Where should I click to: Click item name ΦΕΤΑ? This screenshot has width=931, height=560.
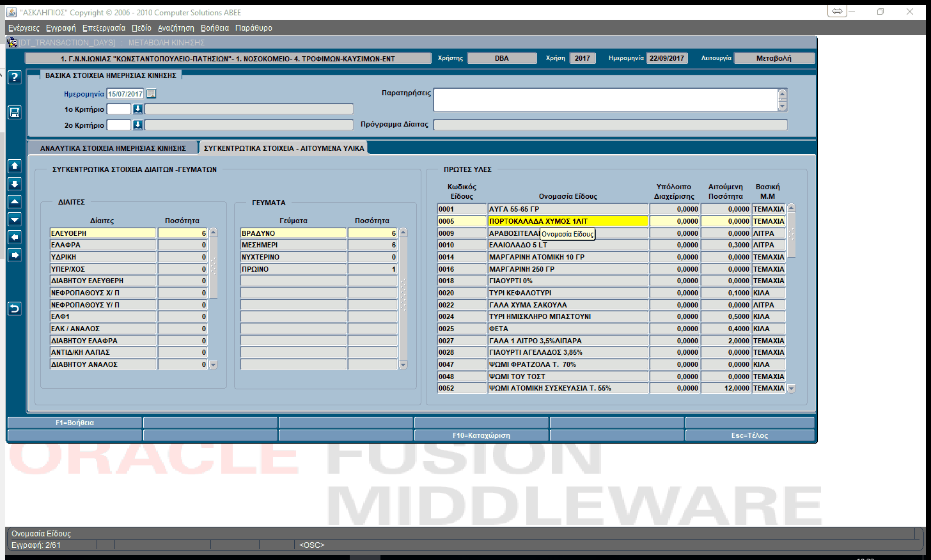[x=568, y=329]
